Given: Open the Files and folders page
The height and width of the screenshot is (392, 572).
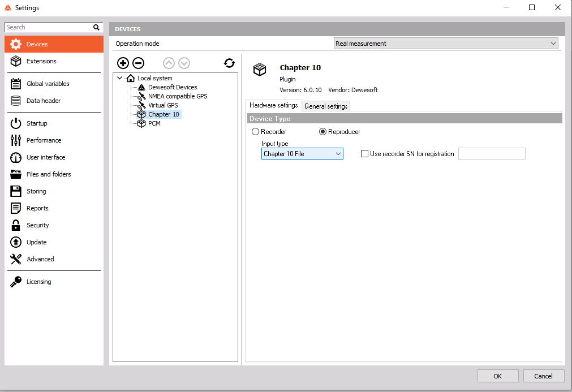Looking at the screenshot, I should [x=54, y=174].
